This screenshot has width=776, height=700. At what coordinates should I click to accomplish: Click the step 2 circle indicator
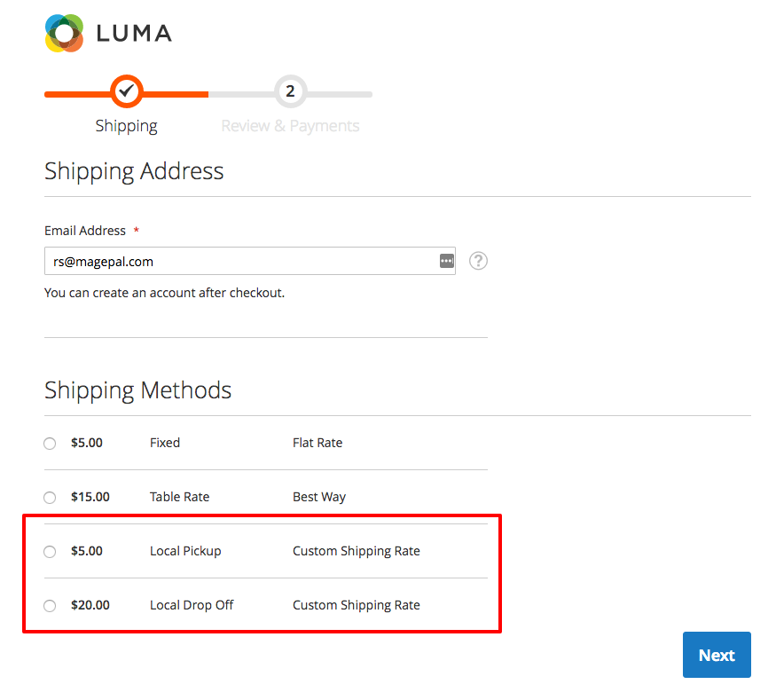(290, 90)
